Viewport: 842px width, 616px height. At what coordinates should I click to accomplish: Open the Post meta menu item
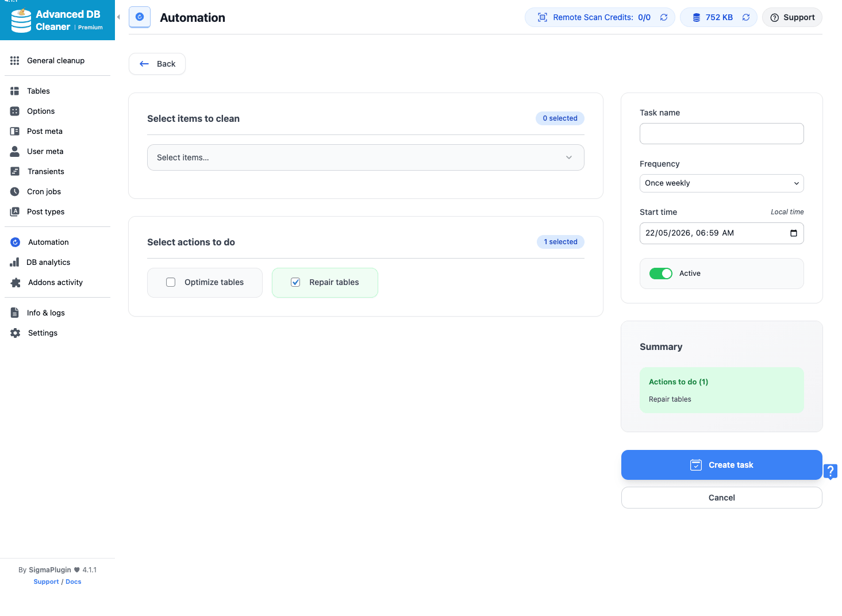(45, 131)
